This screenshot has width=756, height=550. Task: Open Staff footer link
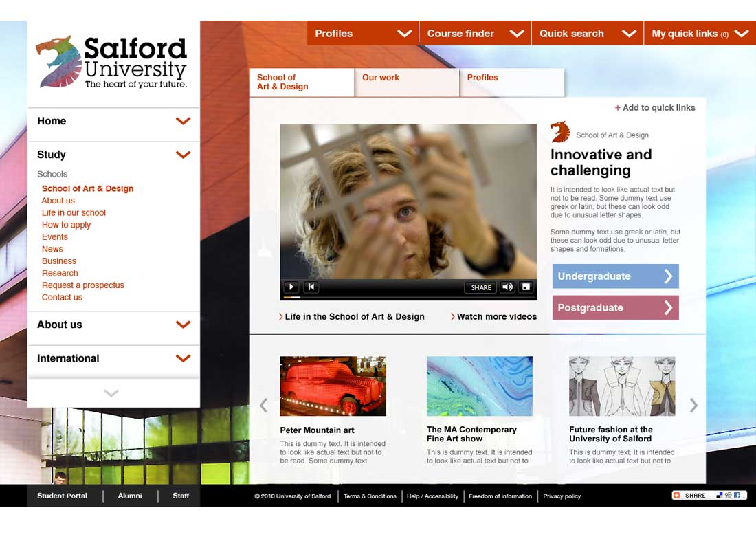(x=181, y=496)
